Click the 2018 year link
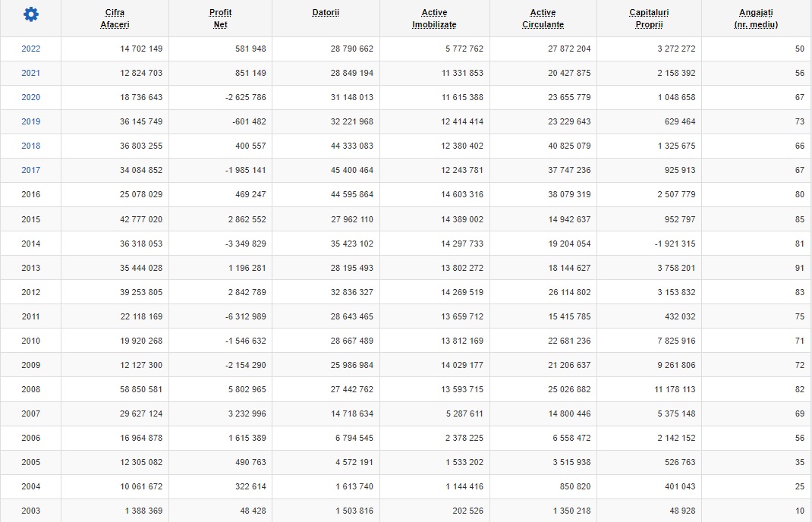The height and width of the screenshot is (522, 812). tap(31, 146)
